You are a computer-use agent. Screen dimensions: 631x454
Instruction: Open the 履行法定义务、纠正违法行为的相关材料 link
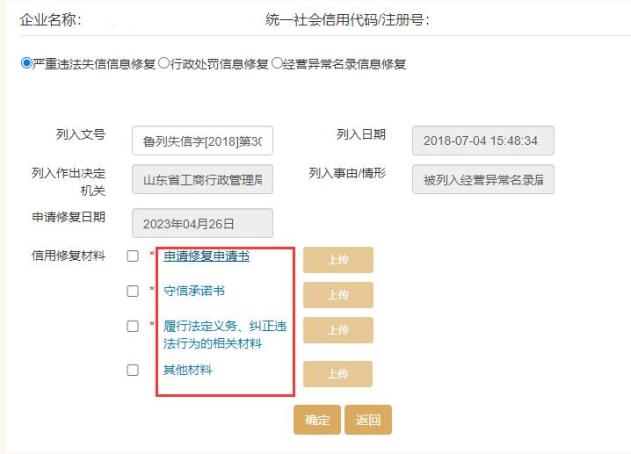tap(225, 335)
